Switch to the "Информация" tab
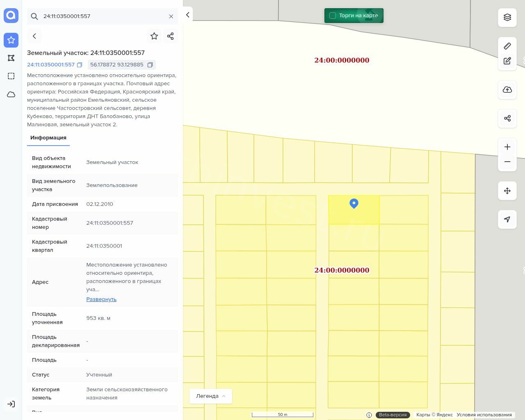Image resolution: width=525 pixels, height=420 pixels. pos(48,138)
